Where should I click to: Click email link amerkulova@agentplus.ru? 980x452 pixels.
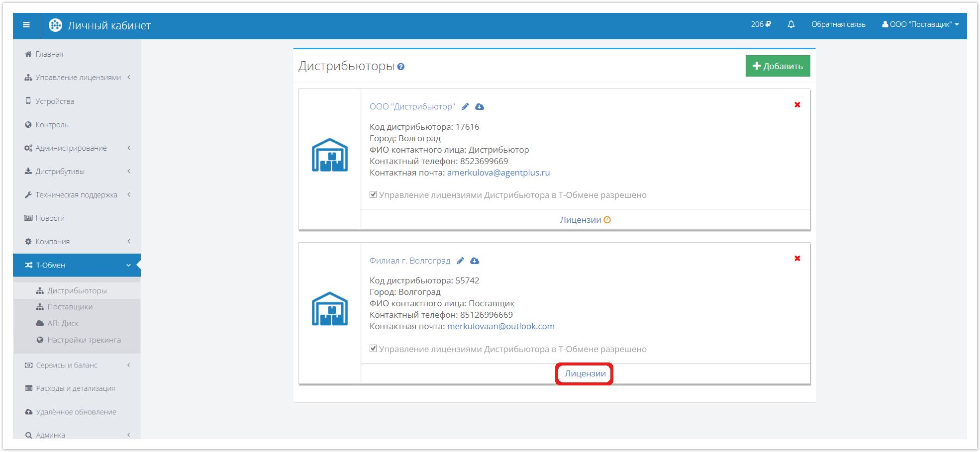tap(498, 173)
